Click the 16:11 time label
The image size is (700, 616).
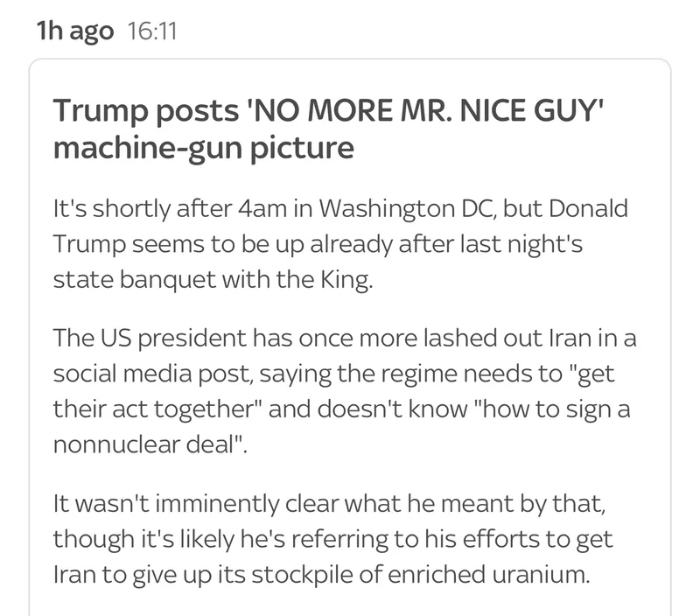[152, 32]
